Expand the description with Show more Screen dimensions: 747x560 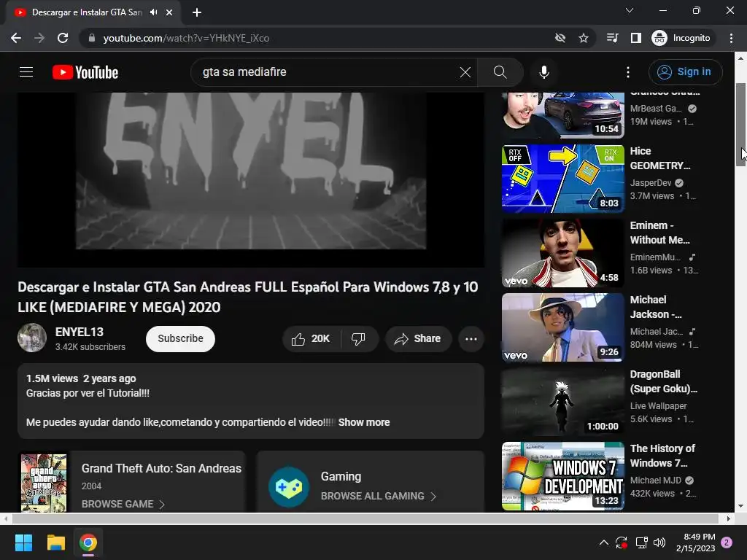(364, 422)
